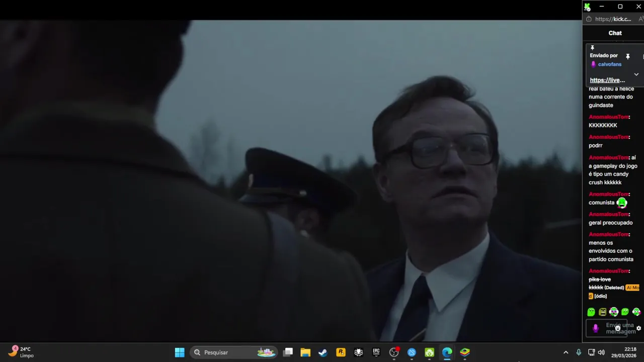Screen dimensions: 644x362
Task: Click the microphone icon in system tray
Action: tap(579, 352)
